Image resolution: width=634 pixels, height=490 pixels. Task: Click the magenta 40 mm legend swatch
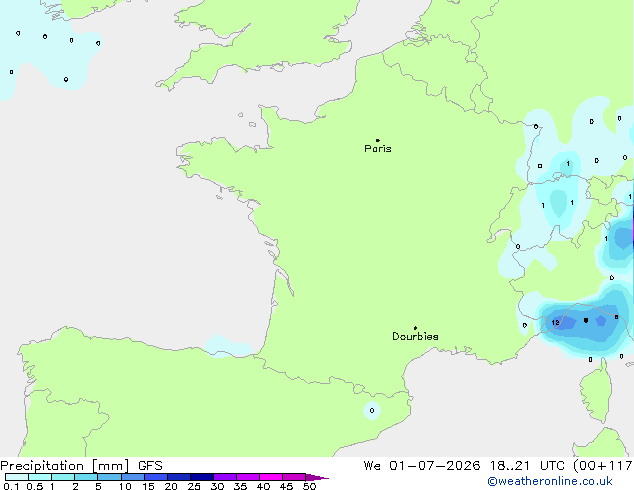click(271, 477)
